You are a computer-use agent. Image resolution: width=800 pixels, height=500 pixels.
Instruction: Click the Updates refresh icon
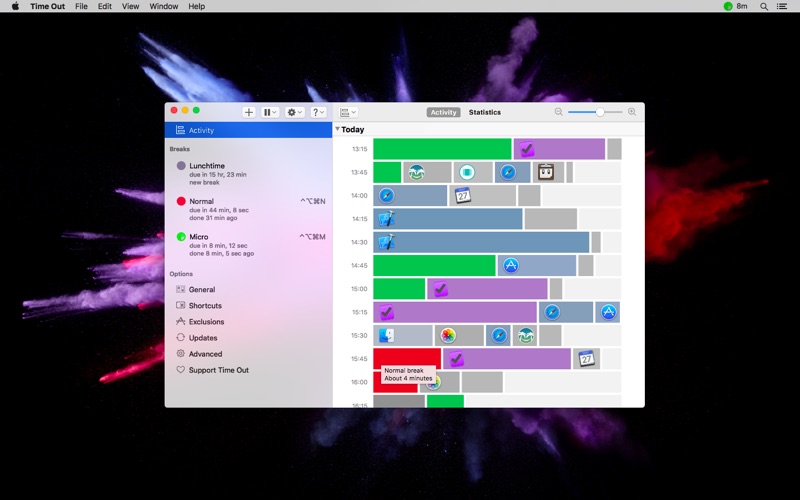(x=180, y=337)
